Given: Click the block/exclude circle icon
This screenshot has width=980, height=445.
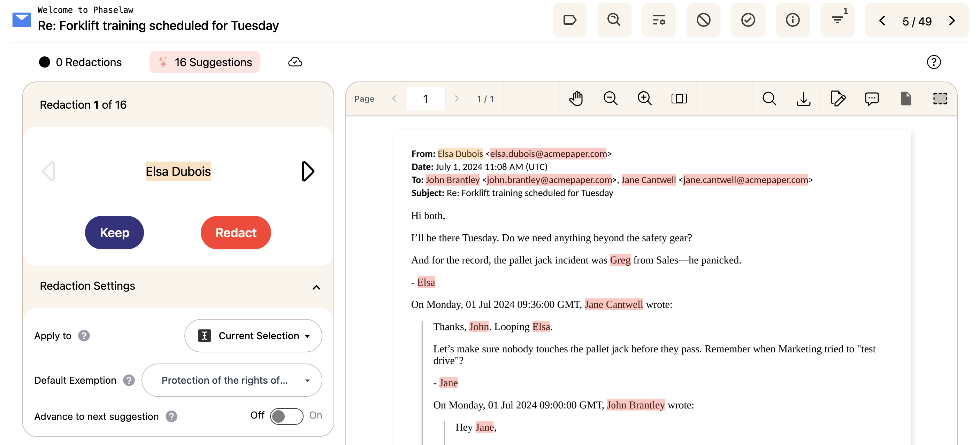Looking at the screenshot, I should [x=703, y=20].
